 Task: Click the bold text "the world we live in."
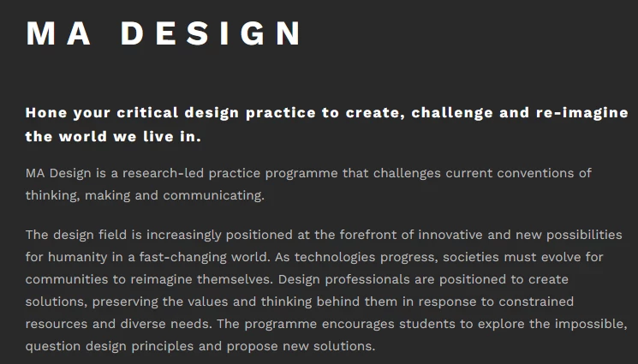pos(113,136)
